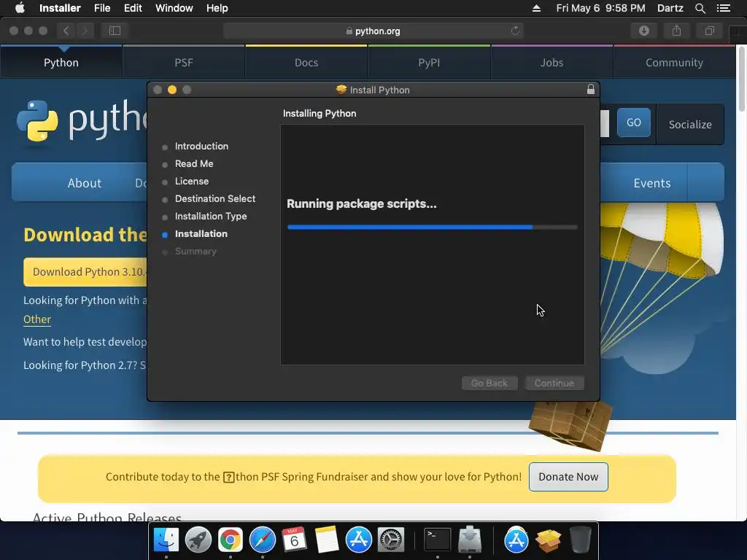The height and width of the screenshot is (560, 747).
Task: Open Finder from the Dock
Action: 166,540
